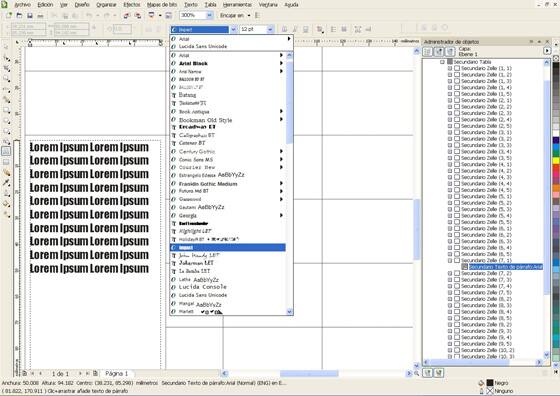The width and height of the screenshot is (560, 396).
Task: Click the horizontal canvas scrollbar thumb
Action: click(x=309, y=374)
